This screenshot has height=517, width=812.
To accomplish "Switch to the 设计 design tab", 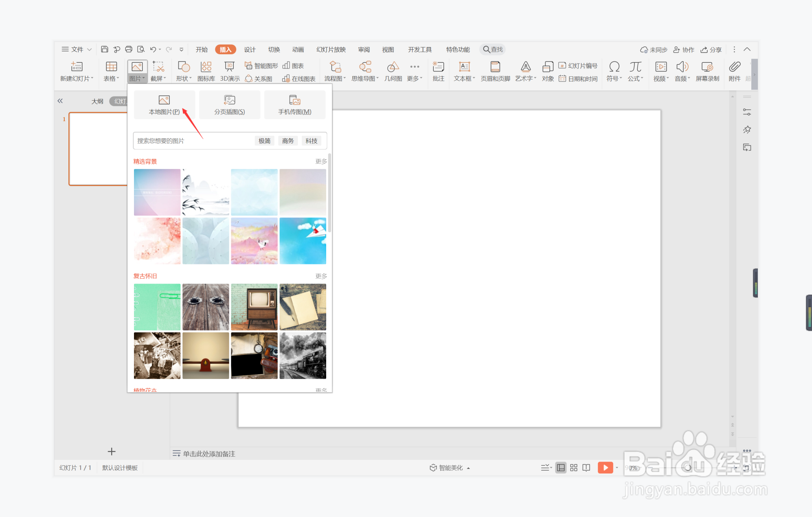I will pyautogui.click(x=250, y=49).
